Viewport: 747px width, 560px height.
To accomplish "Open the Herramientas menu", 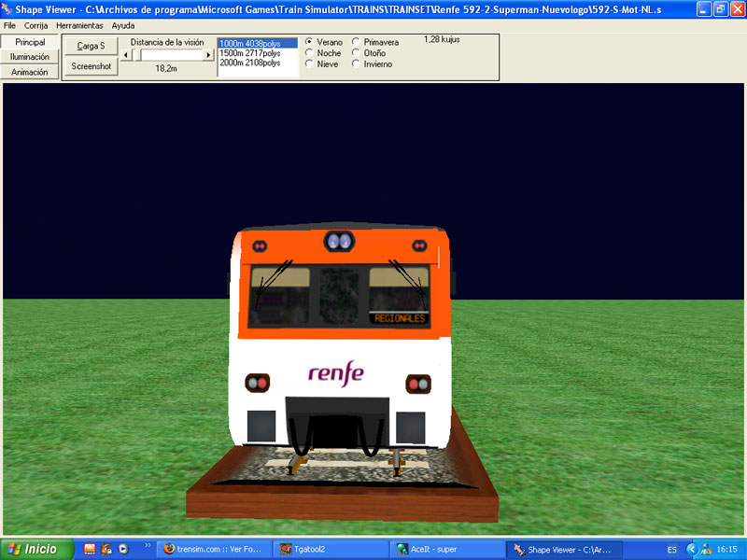I will click(79, 25).
